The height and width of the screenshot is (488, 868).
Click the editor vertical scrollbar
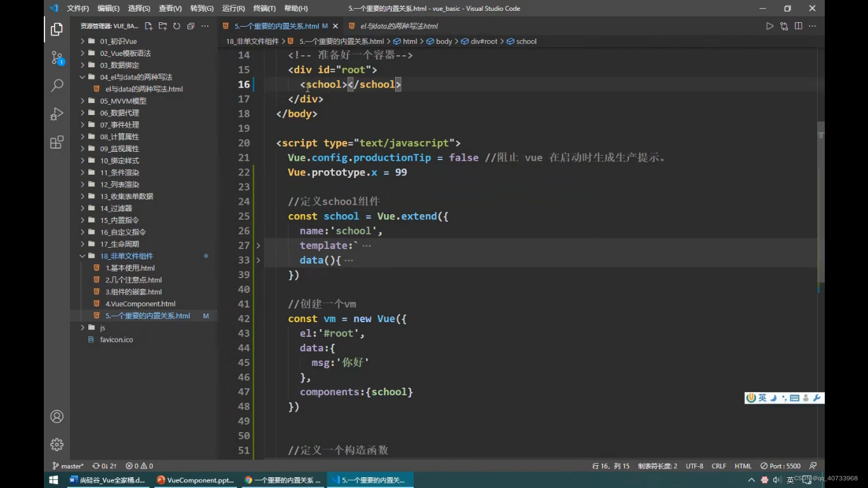[x=820, y=203]
